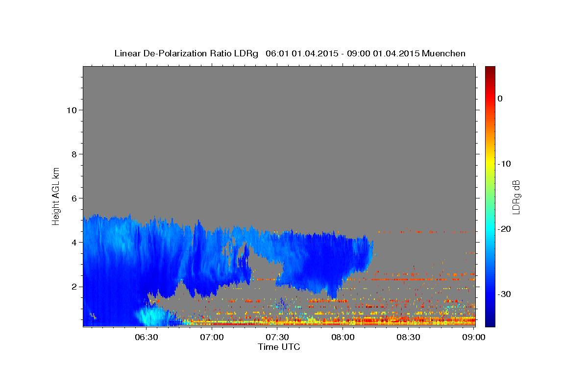Click the height axis label '6'
The image size is (588, 392).
point(74,198)
